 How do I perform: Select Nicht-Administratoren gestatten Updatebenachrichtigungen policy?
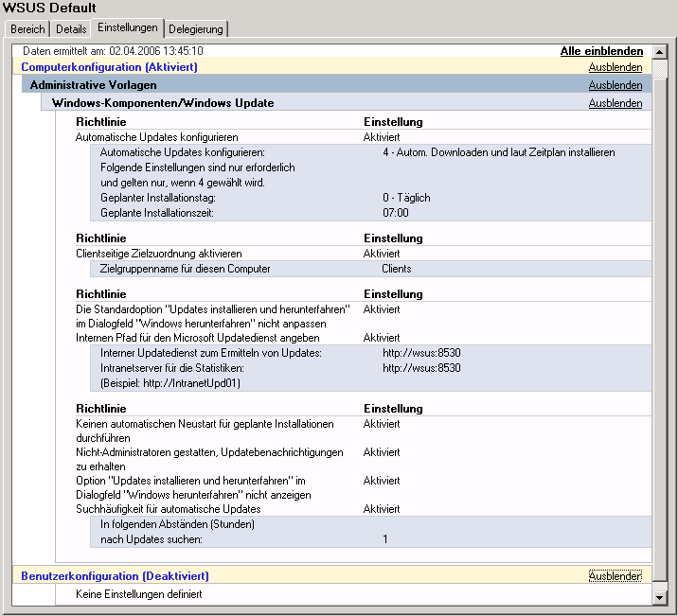tap(209, 460)
